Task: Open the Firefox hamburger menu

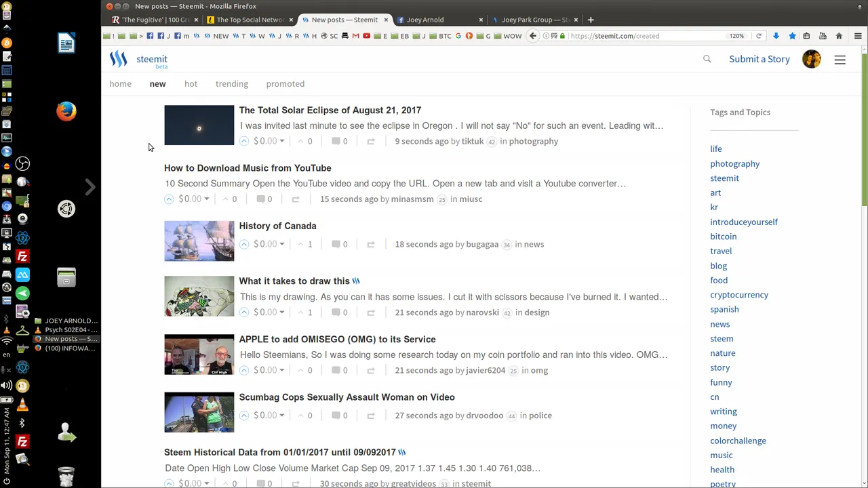Action: 858,36
